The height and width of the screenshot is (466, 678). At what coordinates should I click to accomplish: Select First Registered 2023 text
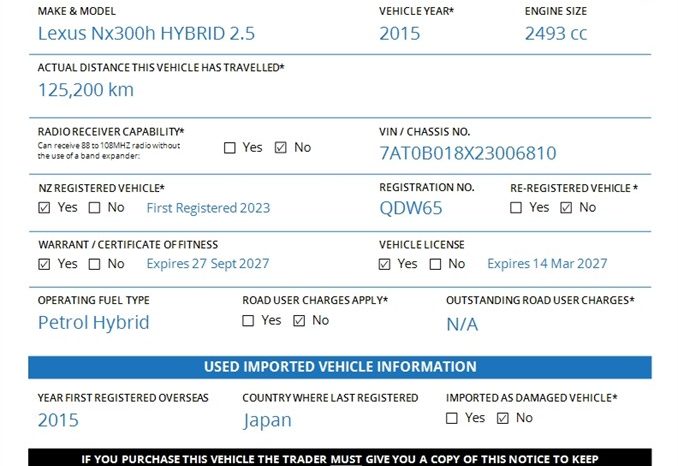208,208
